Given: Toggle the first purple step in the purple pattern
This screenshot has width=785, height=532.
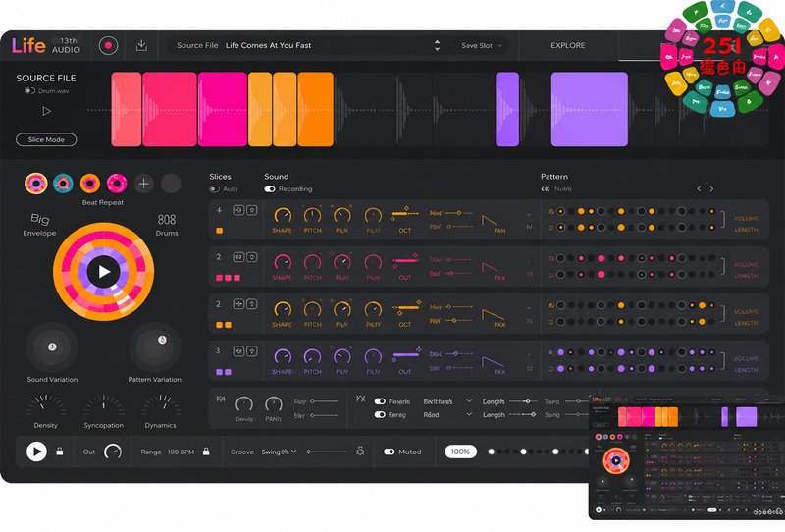Looking at the screenshot, I should tap(560, 352).
